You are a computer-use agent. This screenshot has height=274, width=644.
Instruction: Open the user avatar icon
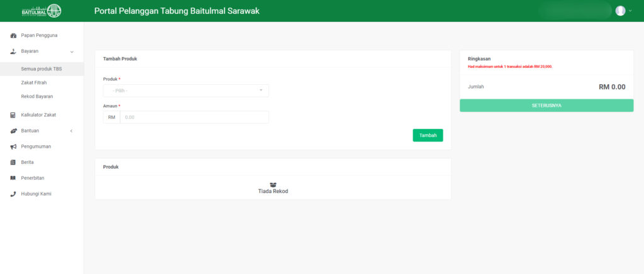[x=620, y=11]
